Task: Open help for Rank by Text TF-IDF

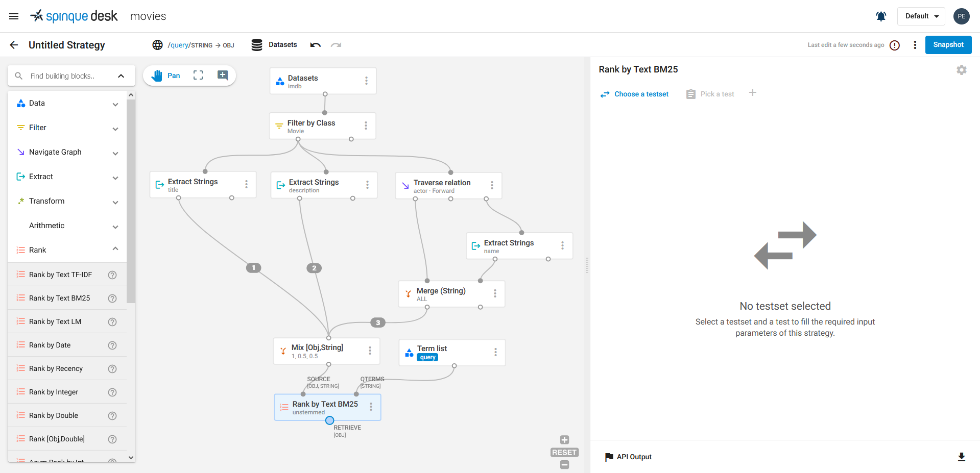Action: coord(112,275)
